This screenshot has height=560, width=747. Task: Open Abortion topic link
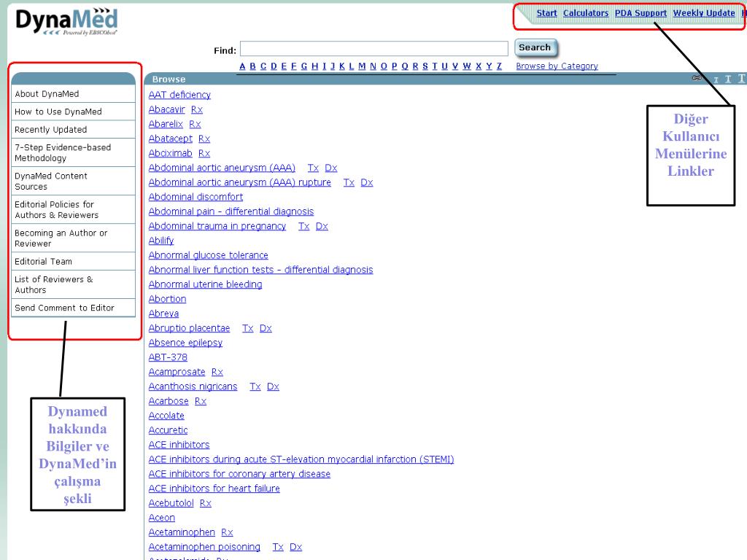point(167,299)
